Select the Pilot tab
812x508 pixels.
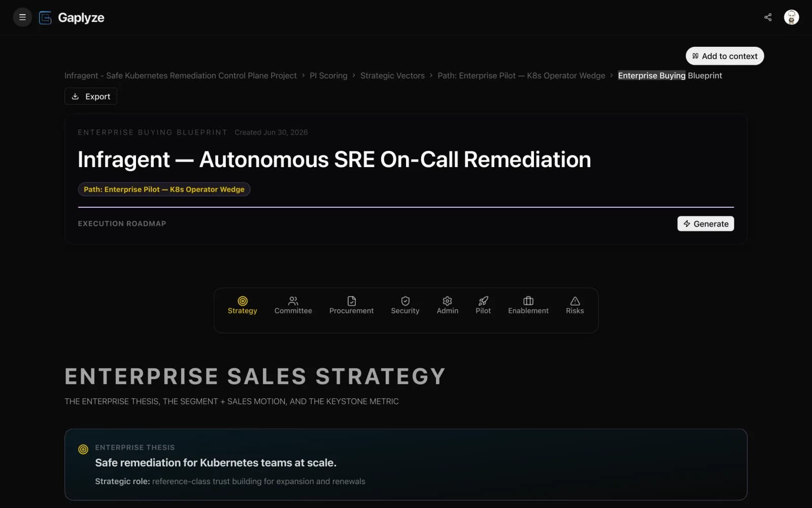click(483, 305)
